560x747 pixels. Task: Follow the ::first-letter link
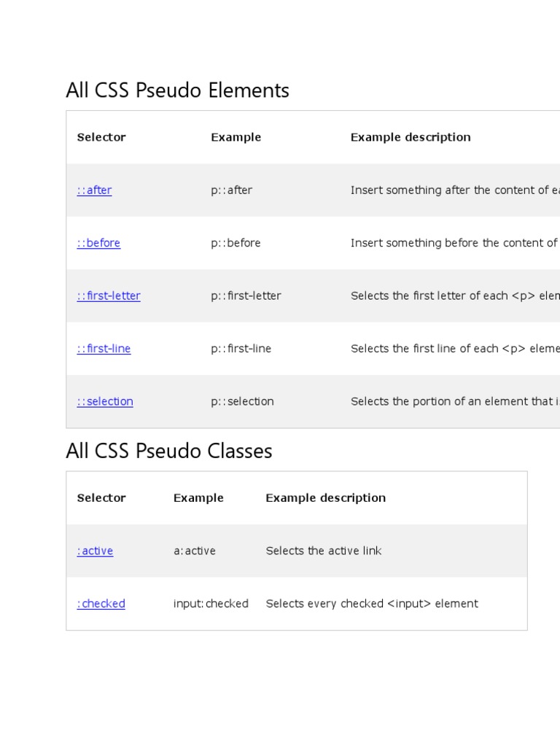[x=109, y=296]
